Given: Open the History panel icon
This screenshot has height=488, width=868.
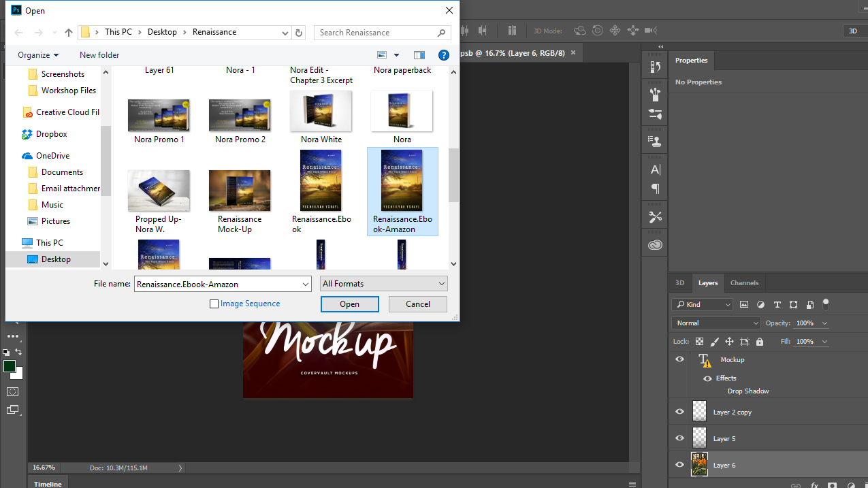Looking at the screenshot, I should pyautogui.click(x=655, y=67).
